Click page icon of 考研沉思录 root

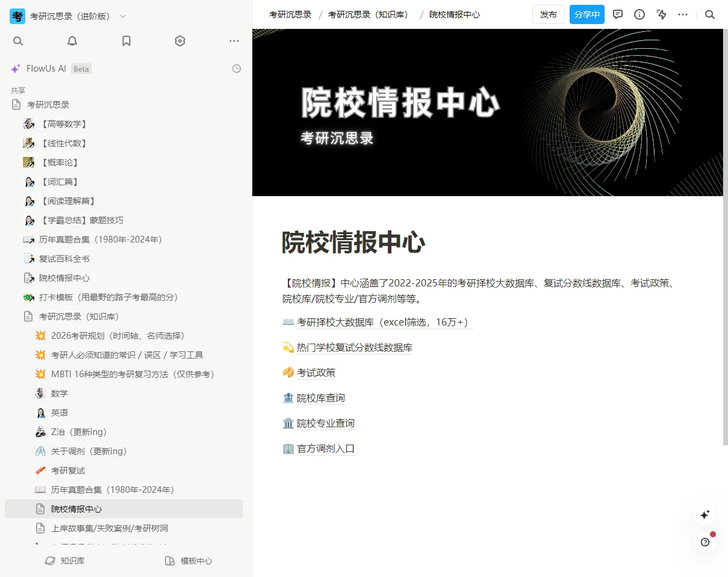point(16,105)
